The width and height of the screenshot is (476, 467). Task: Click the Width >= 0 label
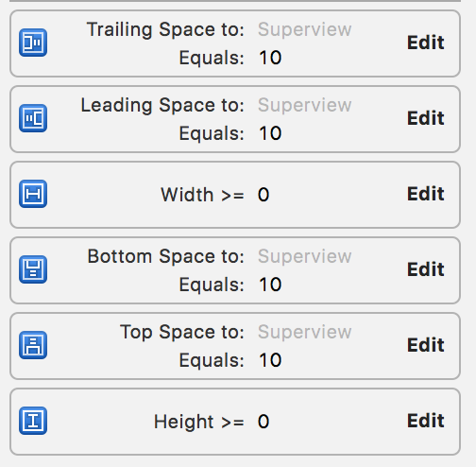[215, 195]
